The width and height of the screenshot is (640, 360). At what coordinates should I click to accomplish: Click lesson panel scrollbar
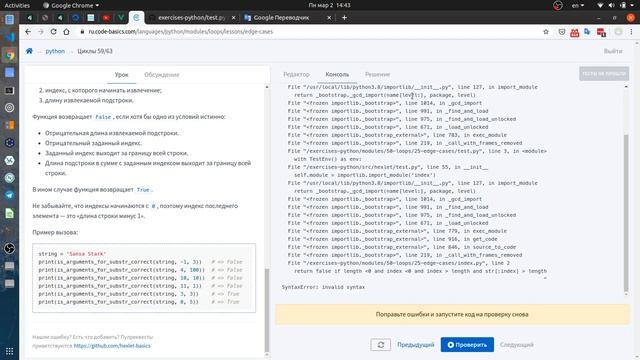(x=267, y=310)
